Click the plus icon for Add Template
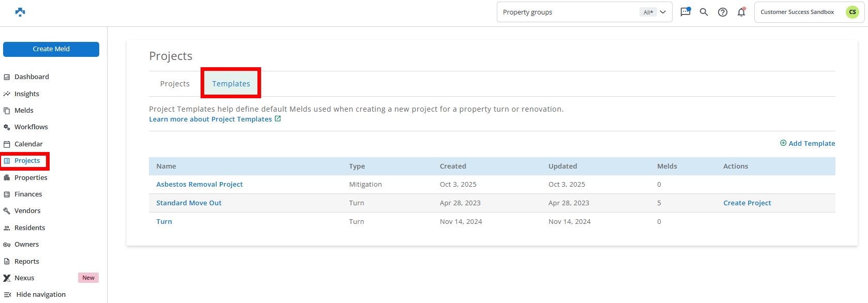The width and height of the screenshot is (868, 303). [x=783, y=143]
